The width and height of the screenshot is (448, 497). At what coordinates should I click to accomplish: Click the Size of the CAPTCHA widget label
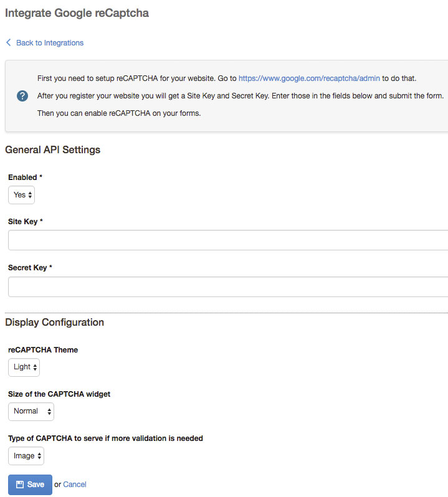(x=59, y=394)
